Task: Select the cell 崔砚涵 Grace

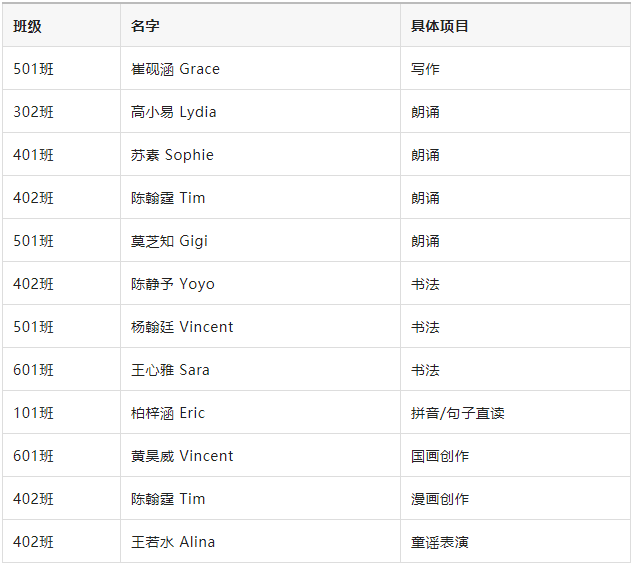Action: click(175, 69)
